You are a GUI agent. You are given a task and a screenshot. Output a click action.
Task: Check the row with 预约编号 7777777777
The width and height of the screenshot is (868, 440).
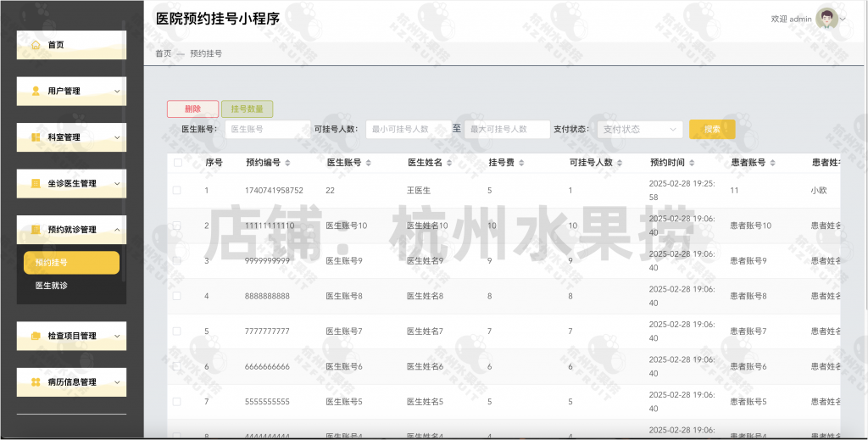click(176, 331)
